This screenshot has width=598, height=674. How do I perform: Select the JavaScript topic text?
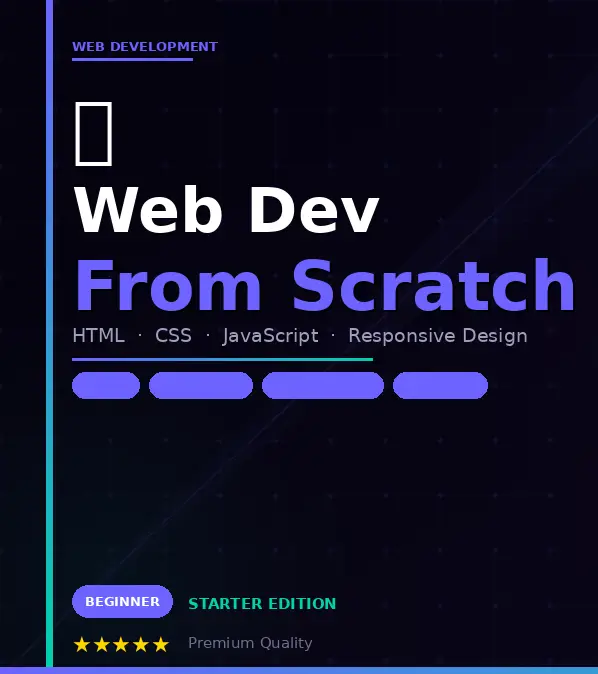pyautogui.click(x=271, y=336)
